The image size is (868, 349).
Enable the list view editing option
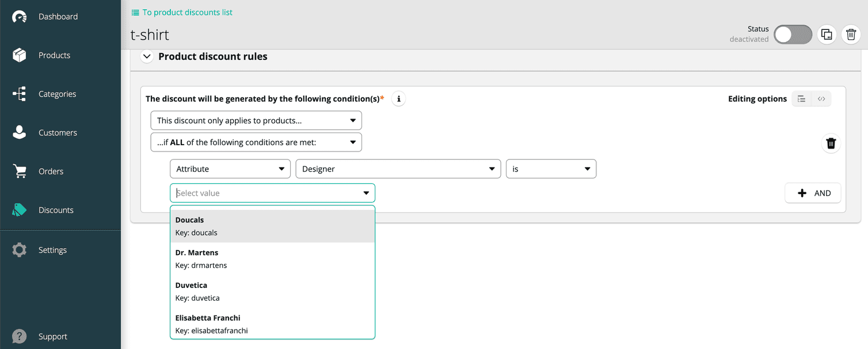click(x=801, y=98)
